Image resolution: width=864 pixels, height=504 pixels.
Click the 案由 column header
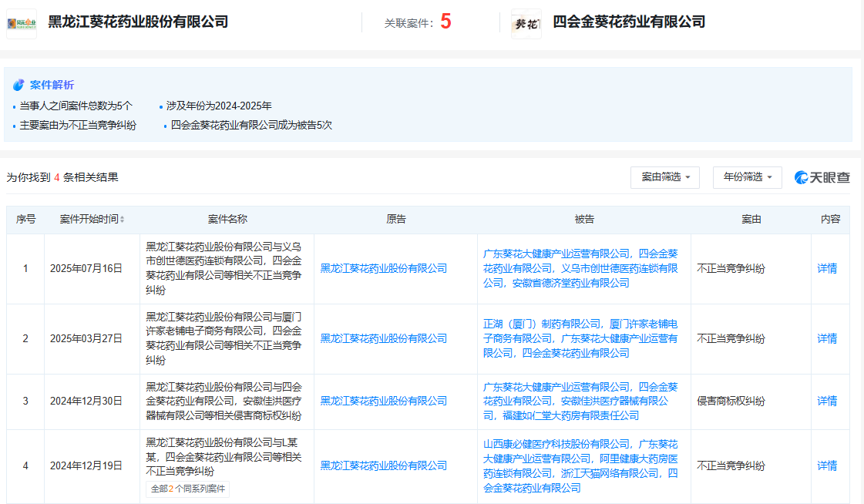[x=751, y=219]
